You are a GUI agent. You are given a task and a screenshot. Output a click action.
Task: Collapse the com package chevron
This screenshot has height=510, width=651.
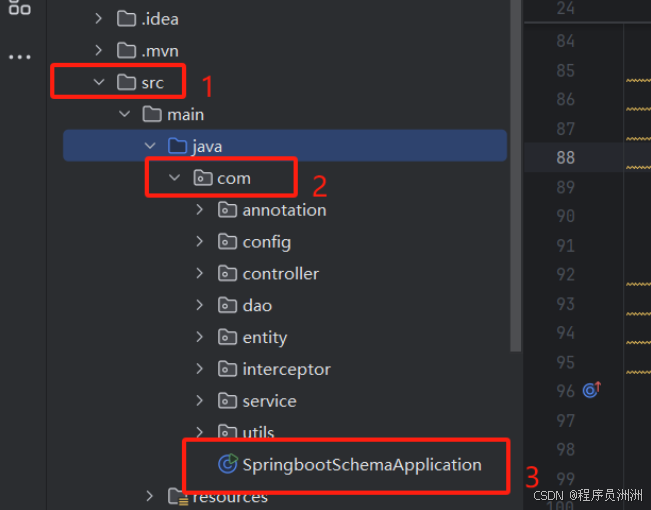pyautogui.click(x=174, y=178)
